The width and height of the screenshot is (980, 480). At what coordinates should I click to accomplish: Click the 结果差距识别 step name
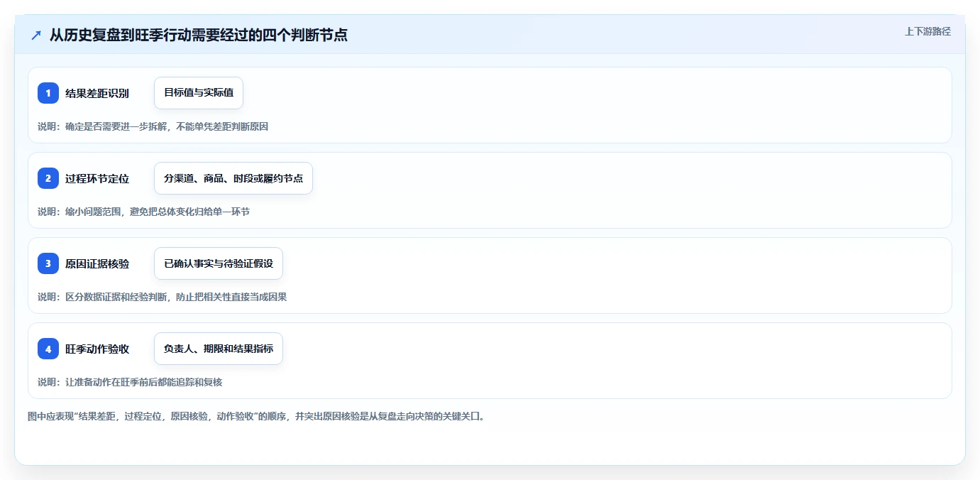pos(97,93)
